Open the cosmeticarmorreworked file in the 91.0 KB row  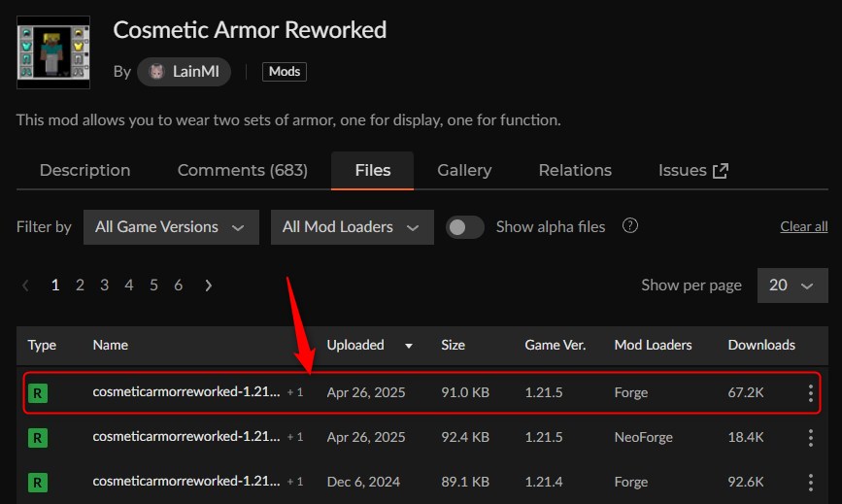coord(186,391)
